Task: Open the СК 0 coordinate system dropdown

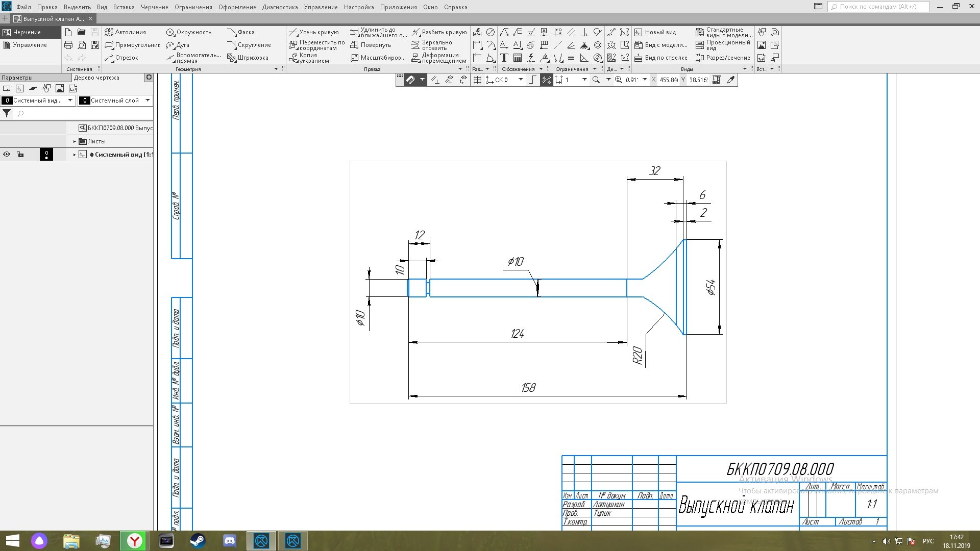Action: tap(521, 80)
